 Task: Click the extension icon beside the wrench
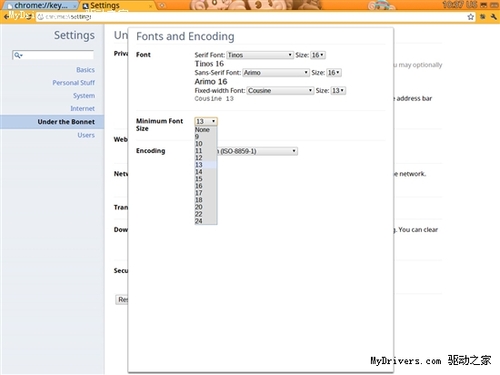(x=482, y=17)
